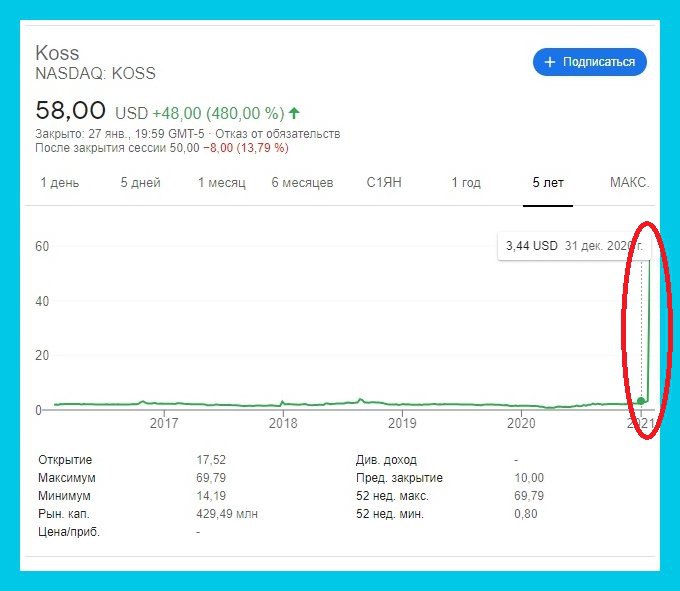Click the 52 нед. мин. value 0,80
The height and width of the screenshot is (591, 680).
[x=526, y=514]
